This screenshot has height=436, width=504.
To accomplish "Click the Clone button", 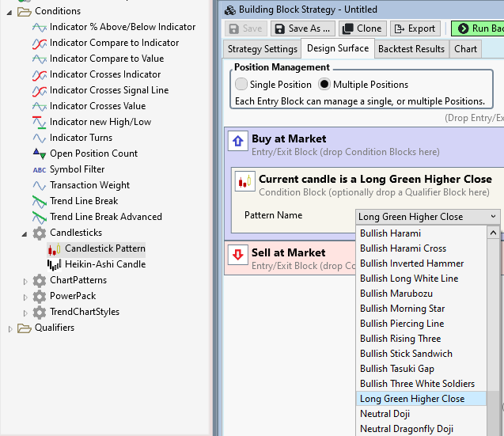I will pos(362,28).
